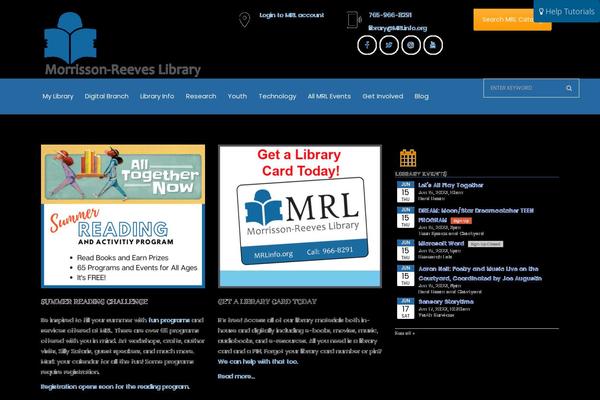Viewport: 600px width, 400px height.
Task: Open the Instagram social icon
Action: tap(411, 45)
